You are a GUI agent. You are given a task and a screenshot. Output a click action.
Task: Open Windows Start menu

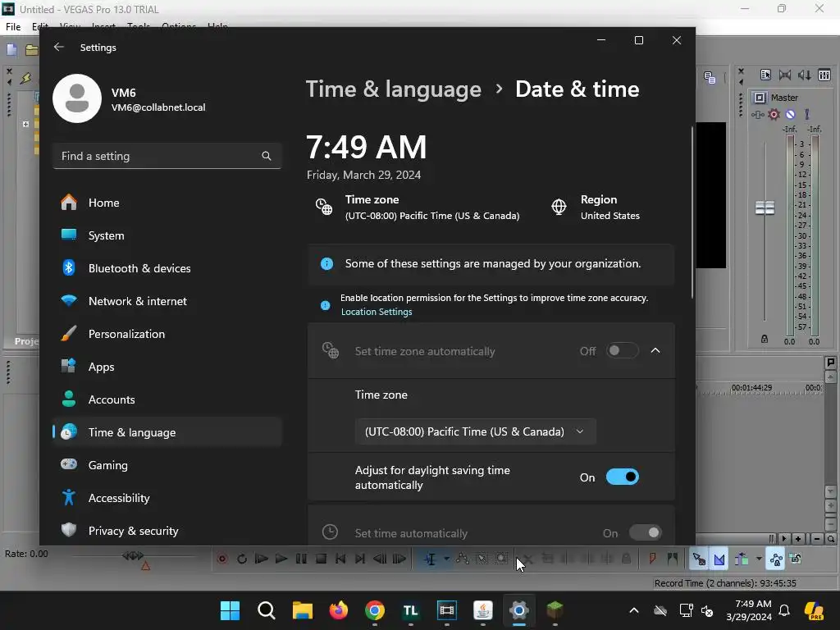[x=230, y=610]
